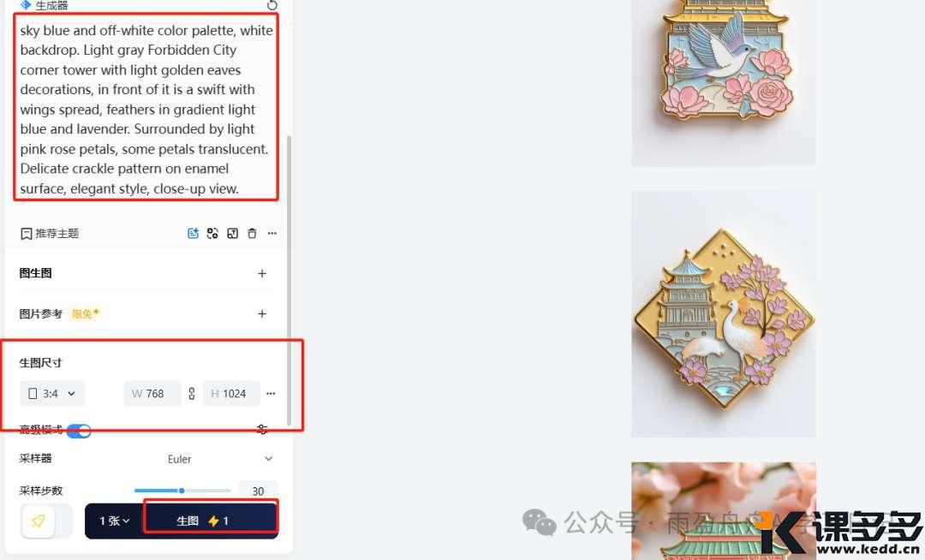The height and width of the screenshot is (560, 925).
Task: Turn off the 高级模式 switch
Action: point(79,431)
